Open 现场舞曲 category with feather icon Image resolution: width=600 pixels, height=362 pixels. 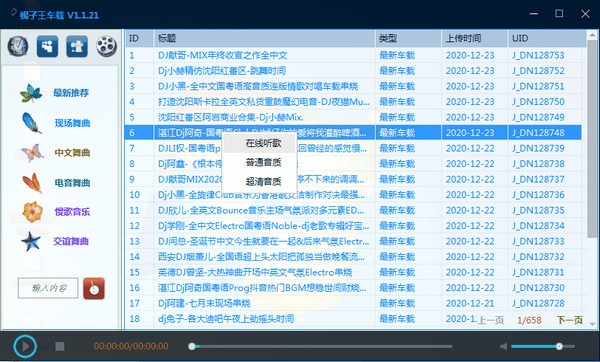point(55,123)
